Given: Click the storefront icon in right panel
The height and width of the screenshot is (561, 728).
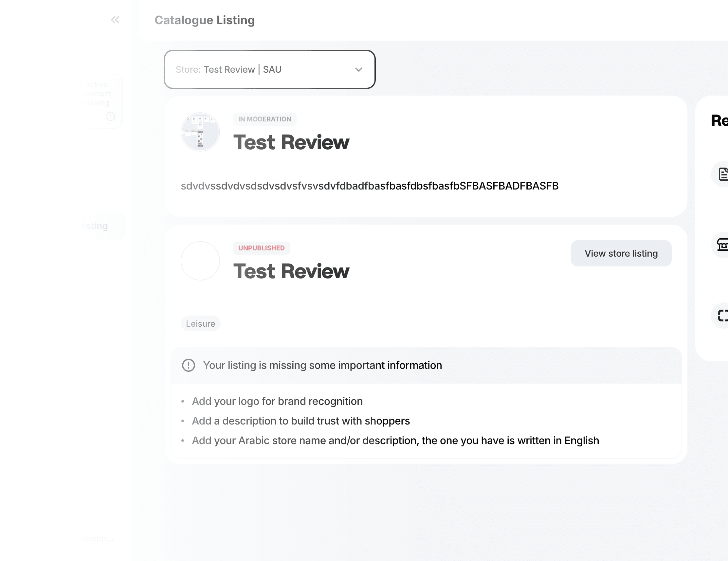Looking at the screenshot, I should click(x=722, y=245).
